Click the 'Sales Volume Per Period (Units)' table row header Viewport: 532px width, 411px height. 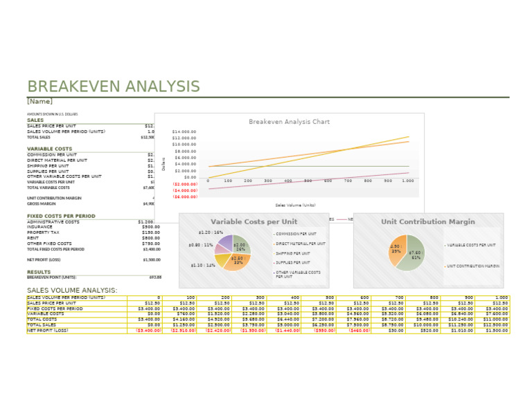pos(77,298)
